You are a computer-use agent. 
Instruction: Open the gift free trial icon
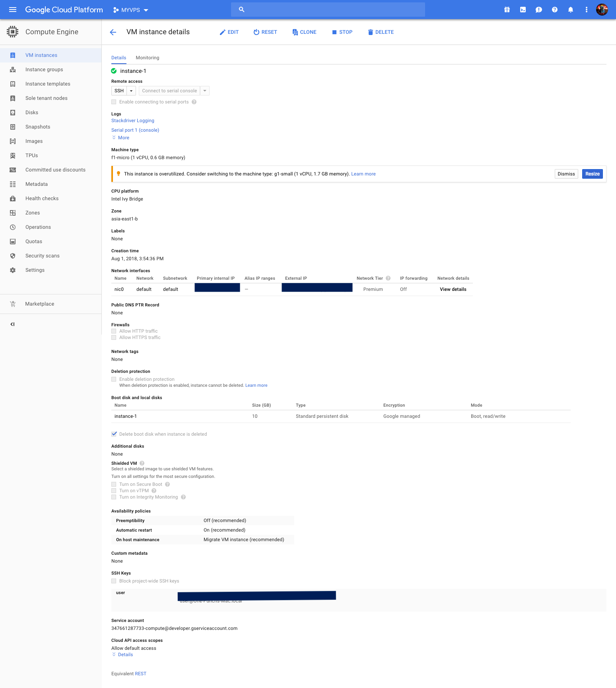click(x=507, y=10)
